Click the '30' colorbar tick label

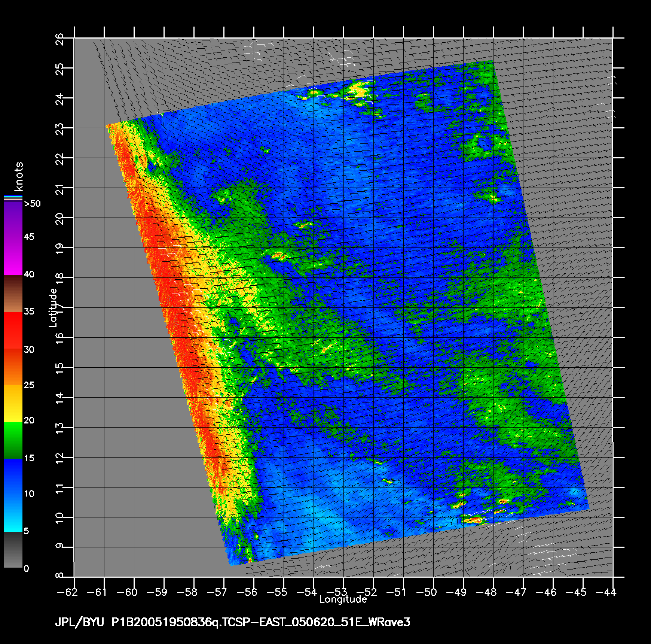coord(29,350)
